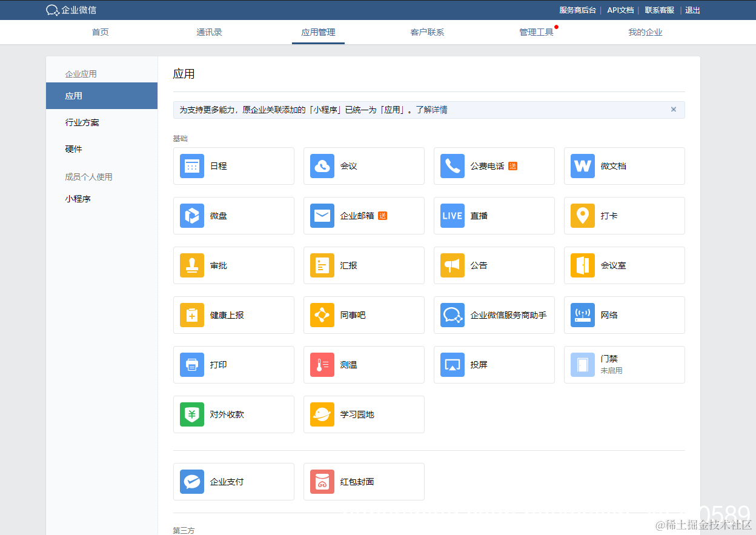
Task: Switch to the 通讯录 tab
Action: coord(210,32)
